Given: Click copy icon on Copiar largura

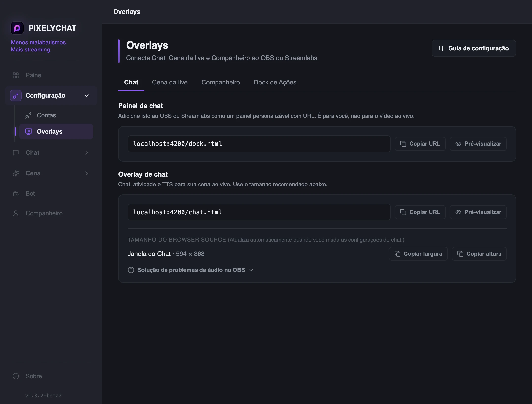Looking at the screenshot, I should click(398, 254).
